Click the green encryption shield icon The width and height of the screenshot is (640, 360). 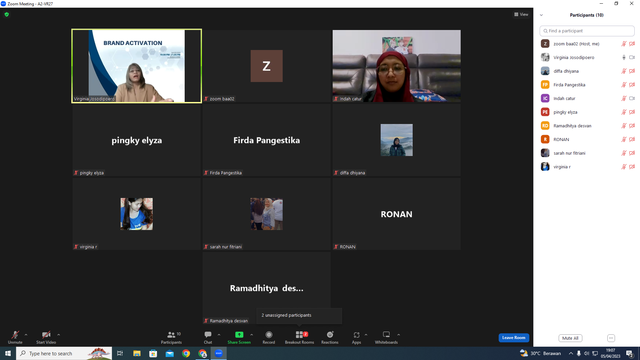click(7, 14)
